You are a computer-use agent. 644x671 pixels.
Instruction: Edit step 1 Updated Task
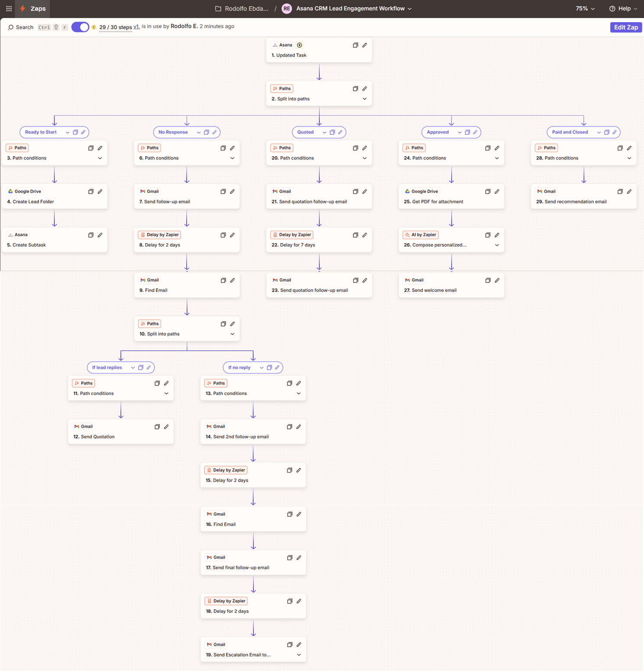365,45
